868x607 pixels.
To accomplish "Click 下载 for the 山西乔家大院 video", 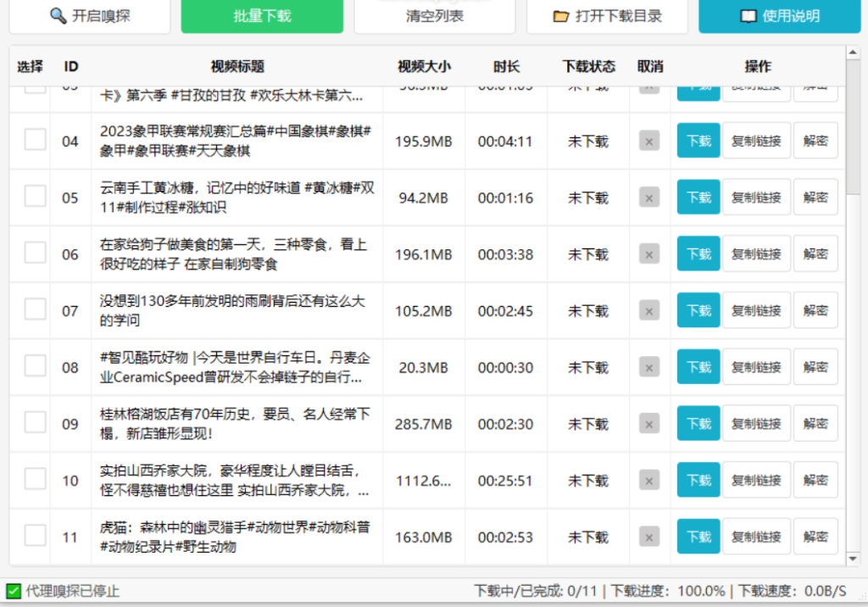I will [698, 479].
